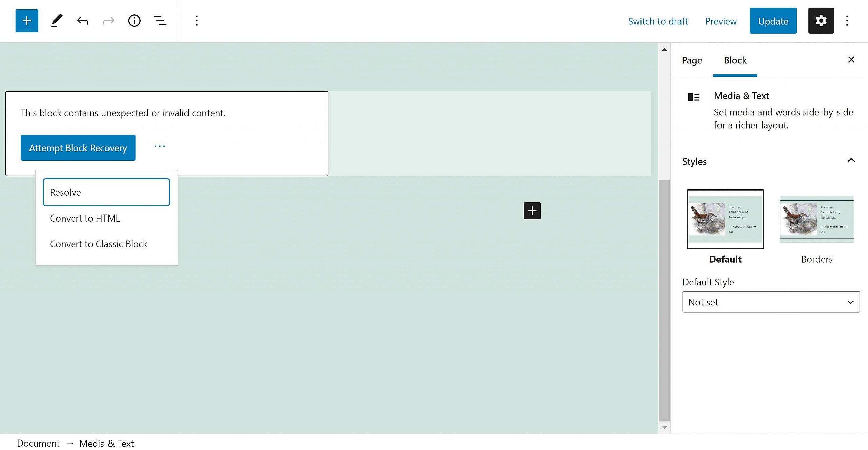The image size is (868, 450).
Task: Select the Borders style variation
Action: pos(817,219)
